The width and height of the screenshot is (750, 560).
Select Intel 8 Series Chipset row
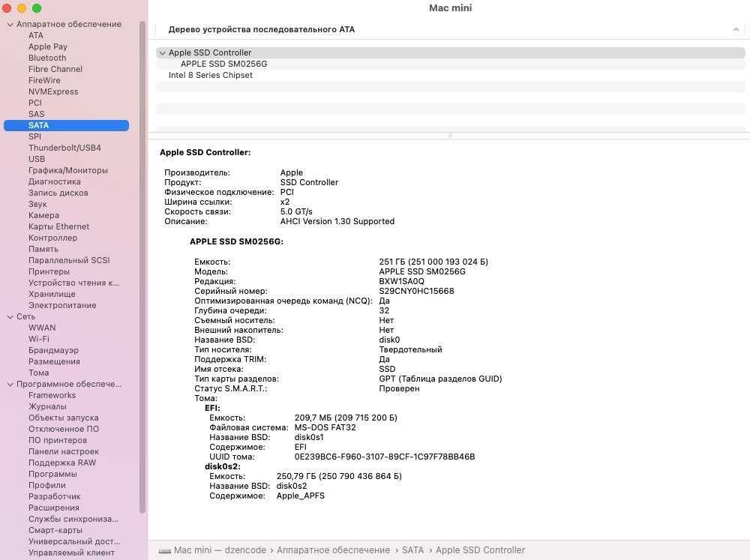[x=451, y=75]
